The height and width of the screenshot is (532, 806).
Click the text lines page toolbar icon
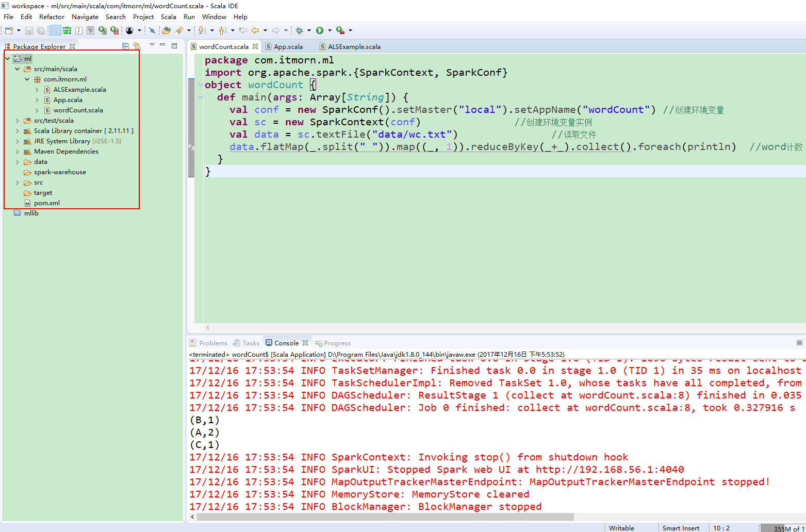(x=90, y=30)
